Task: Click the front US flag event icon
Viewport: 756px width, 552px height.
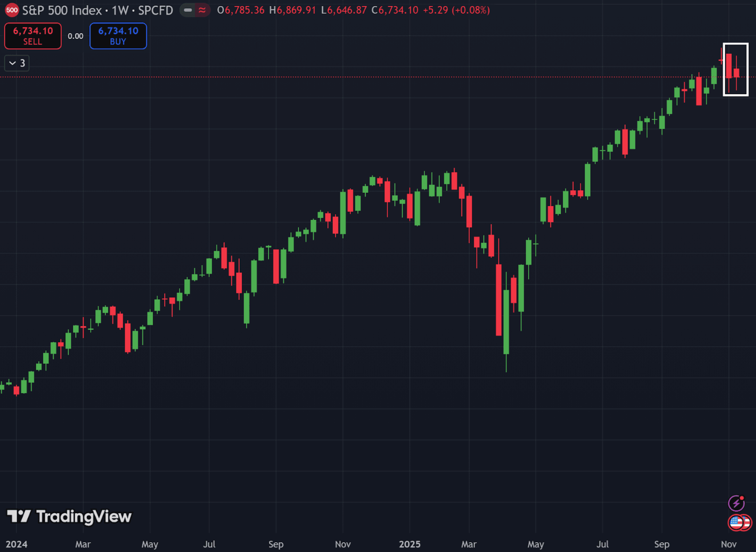Action: (x=736, y=523)
